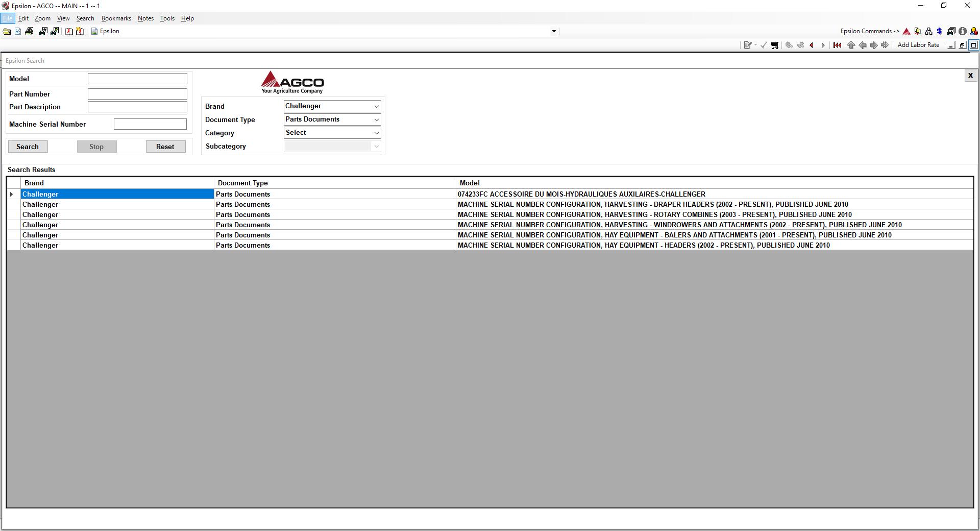Click the hierarchy tree command icon
Viewport: 980px width, 531px height.
(928, 32)
